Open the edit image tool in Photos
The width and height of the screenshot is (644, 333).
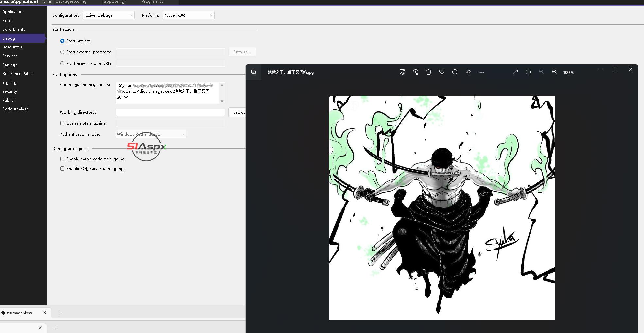402,72
